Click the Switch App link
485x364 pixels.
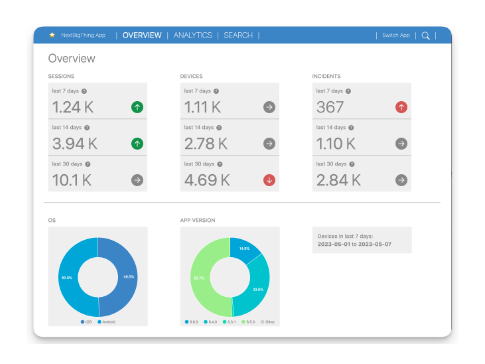396,35
